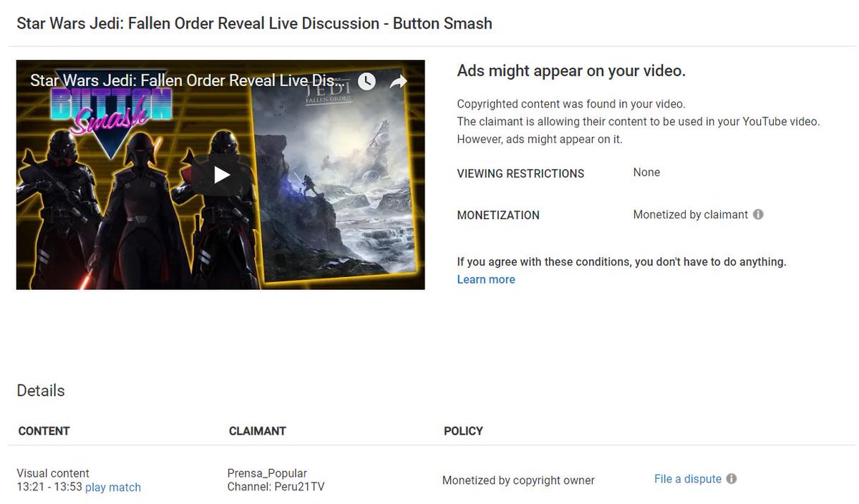This screenshot has height=504, width=859.
Task: Click File a dispute link
Action: pos(688,479)
